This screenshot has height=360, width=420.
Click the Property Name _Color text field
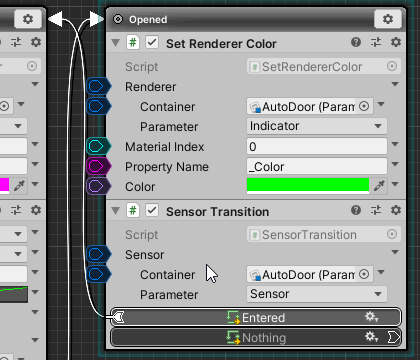(x=317, y=166)
